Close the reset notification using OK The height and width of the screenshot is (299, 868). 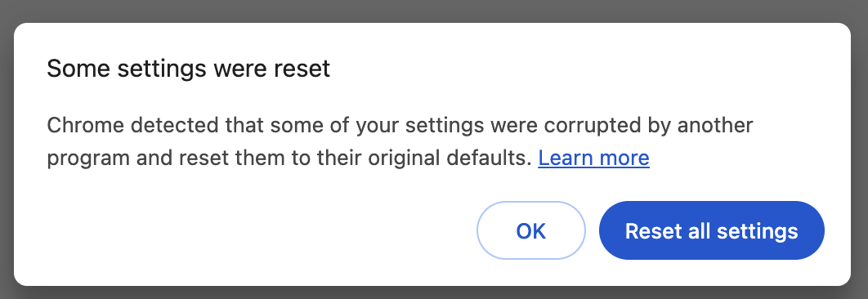(531, 230)
